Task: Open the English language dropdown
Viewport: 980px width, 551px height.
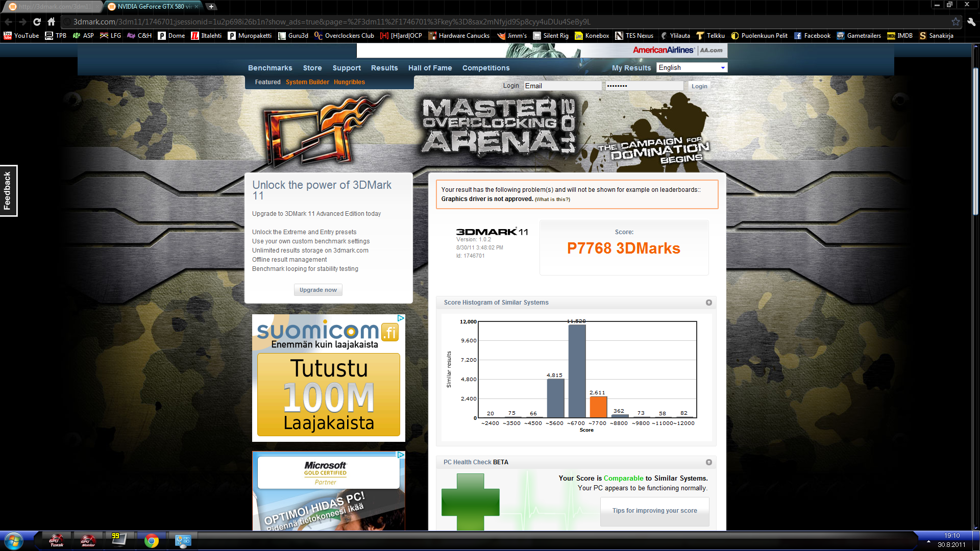Action: click(692, 67)
